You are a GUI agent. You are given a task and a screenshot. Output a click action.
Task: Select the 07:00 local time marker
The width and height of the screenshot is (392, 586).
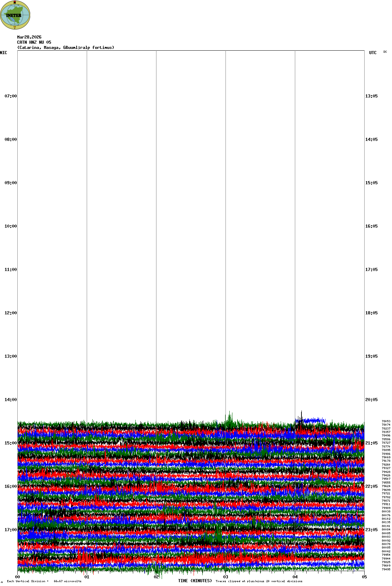10,96
